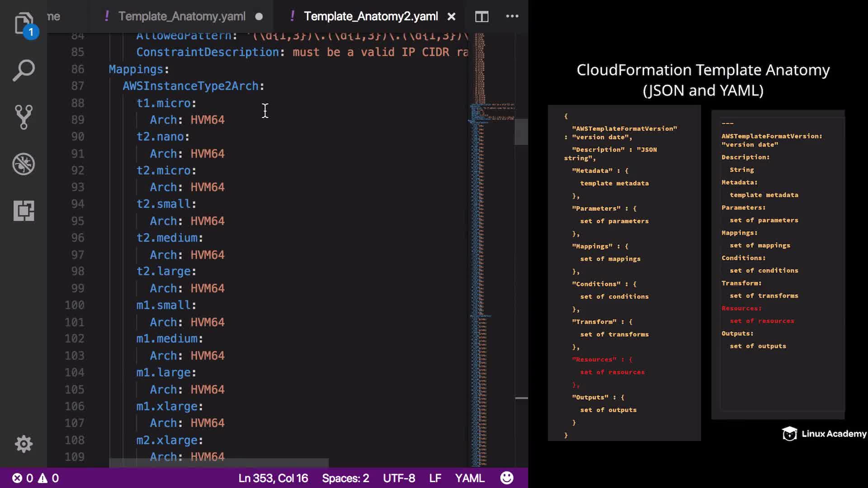Click the split editor icon
Viewport: 868px width, 488px height.
point(481,17)
